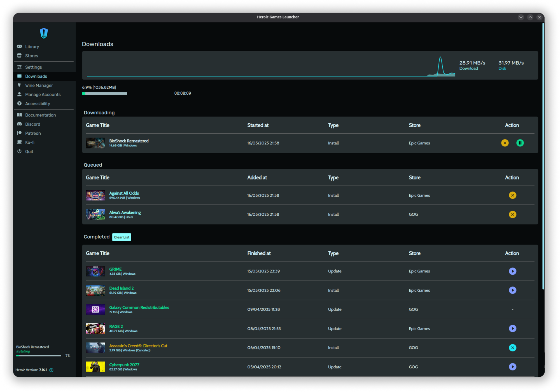Open RAGE 2 game page
The height and width of the screenshot is (392, 560).
point(116,326)
